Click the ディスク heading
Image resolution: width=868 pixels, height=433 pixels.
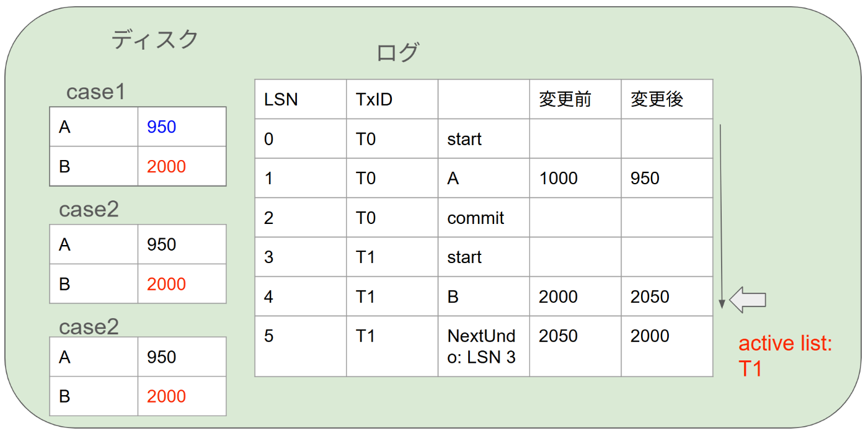(x=155, y=40)
